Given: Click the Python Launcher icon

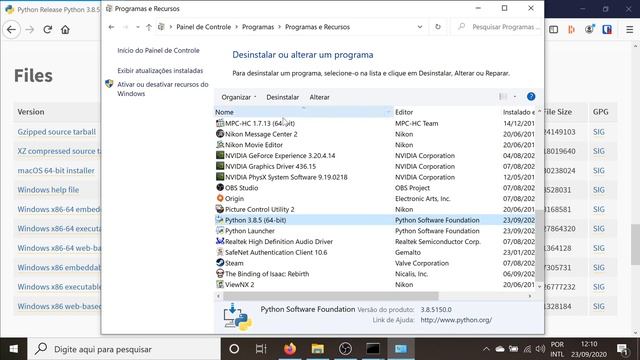Looking at the screenshot, I should [220, 230].
